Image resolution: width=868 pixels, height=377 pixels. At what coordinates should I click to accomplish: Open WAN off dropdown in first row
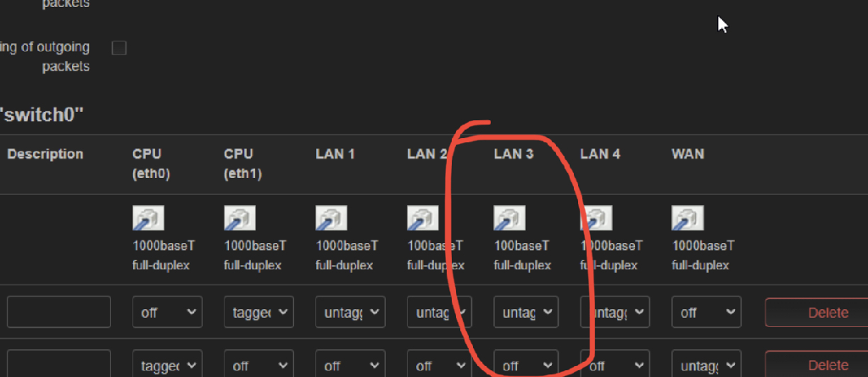pyautogui.click(x=706, y=313)
